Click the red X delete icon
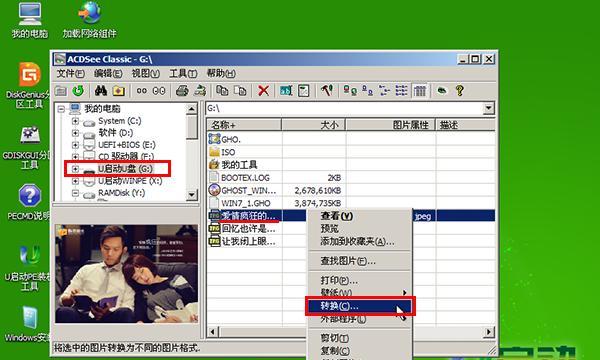 coord(263,91)
